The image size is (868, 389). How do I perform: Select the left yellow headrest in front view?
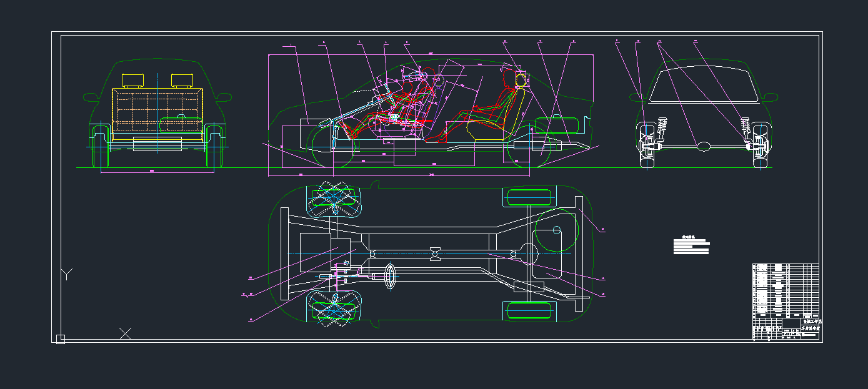[132, 80]
